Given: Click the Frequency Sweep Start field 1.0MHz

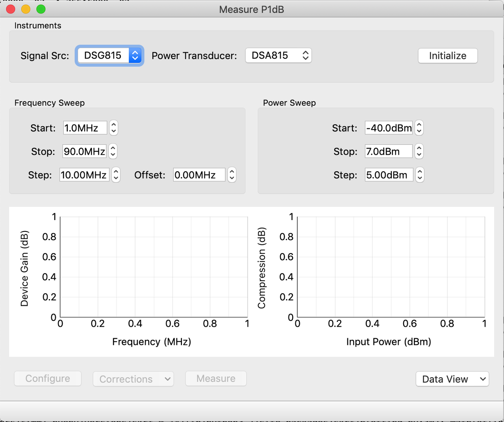Looking at the screenshot, I should (x=85, y=128).
